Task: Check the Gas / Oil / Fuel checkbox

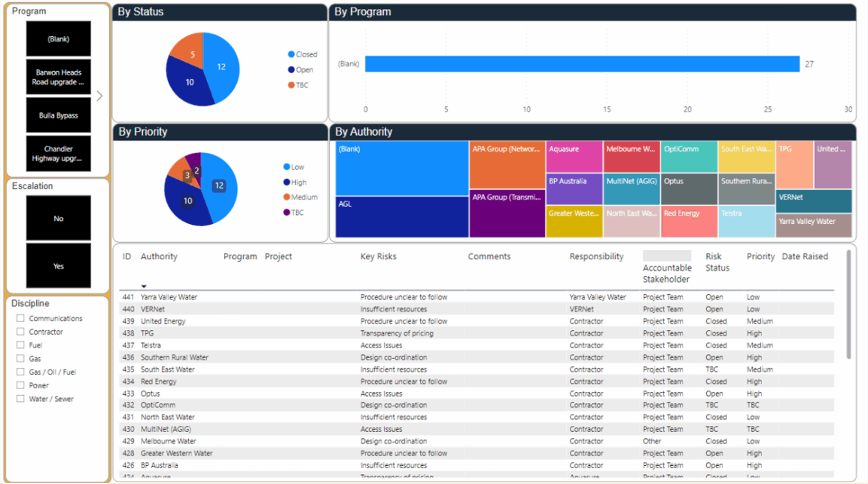Action: [21, 372]
